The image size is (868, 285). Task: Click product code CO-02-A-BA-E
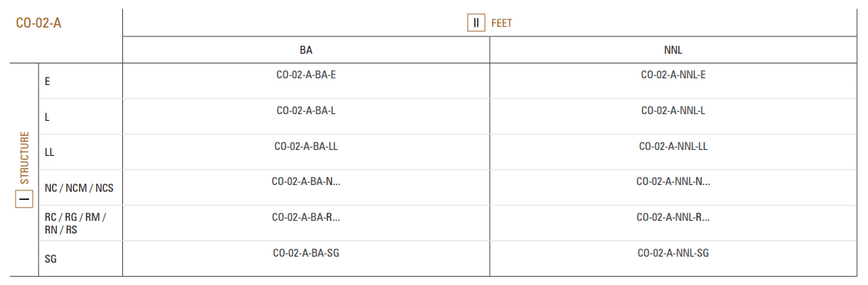306,75
